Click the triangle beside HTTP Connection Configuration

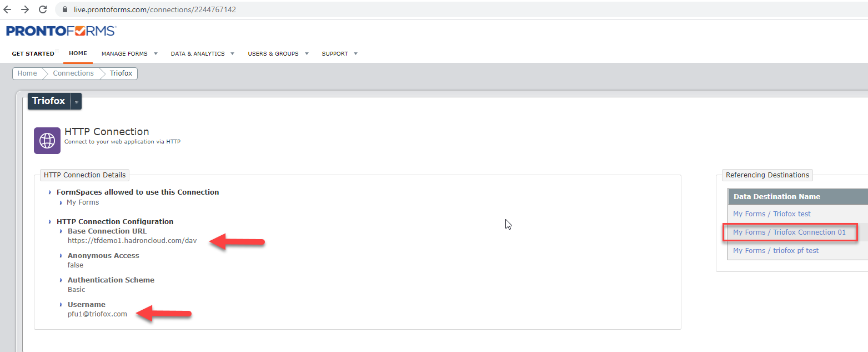pyautogui.click(x=51, y=222)
